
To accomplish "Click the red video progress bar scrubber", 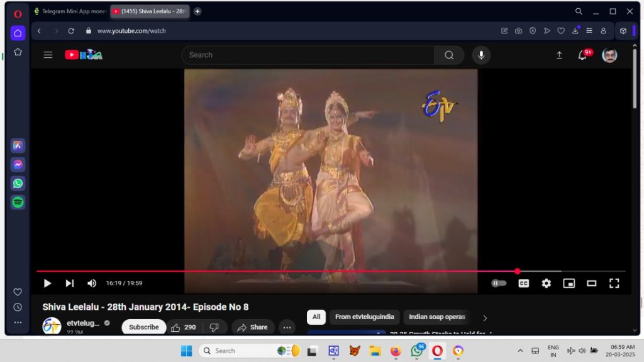I will [x=518, y=271].
